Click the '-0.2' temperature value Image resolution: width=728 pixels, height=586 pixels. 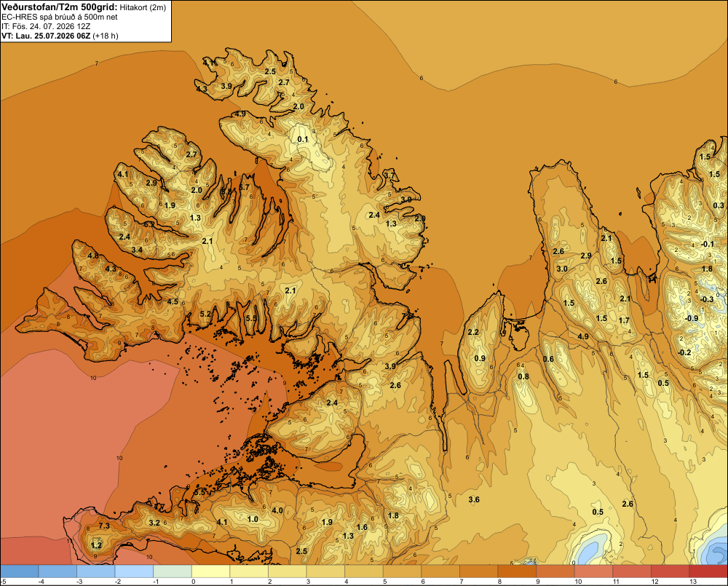[x=684, y=352]
